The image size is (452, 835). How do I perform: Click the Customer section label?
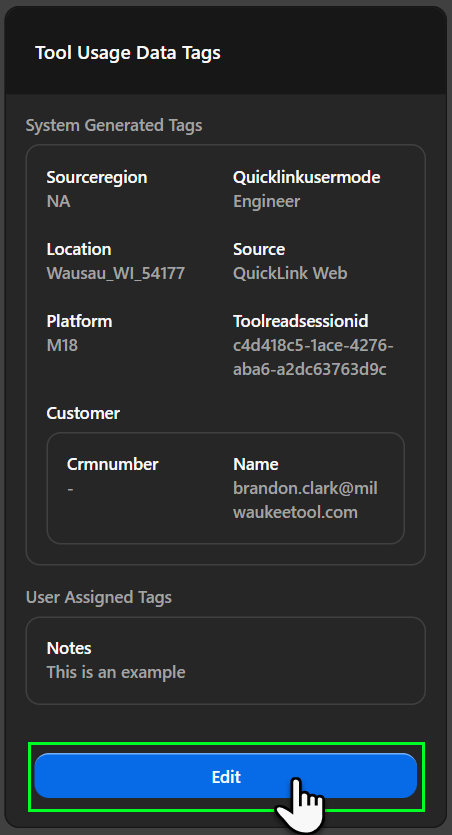tap(83, 413)
